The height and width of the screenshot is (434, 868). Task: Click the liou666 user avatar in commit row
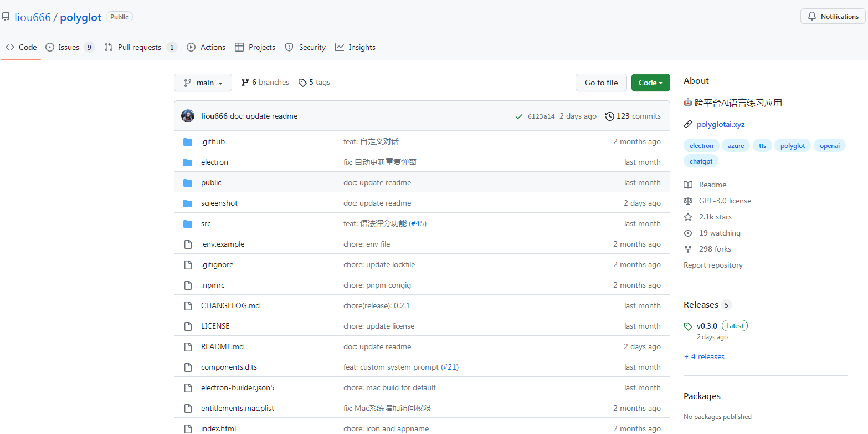tap(188, 116)
